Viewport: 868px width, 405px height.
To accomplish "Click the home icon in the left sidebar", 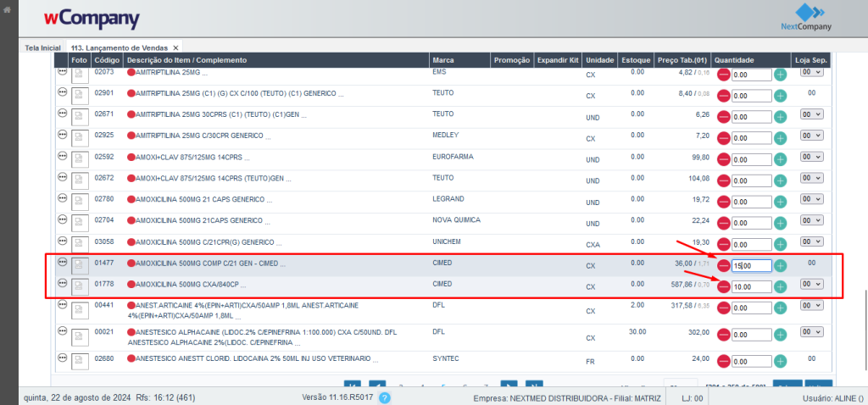I will [8, 10].
